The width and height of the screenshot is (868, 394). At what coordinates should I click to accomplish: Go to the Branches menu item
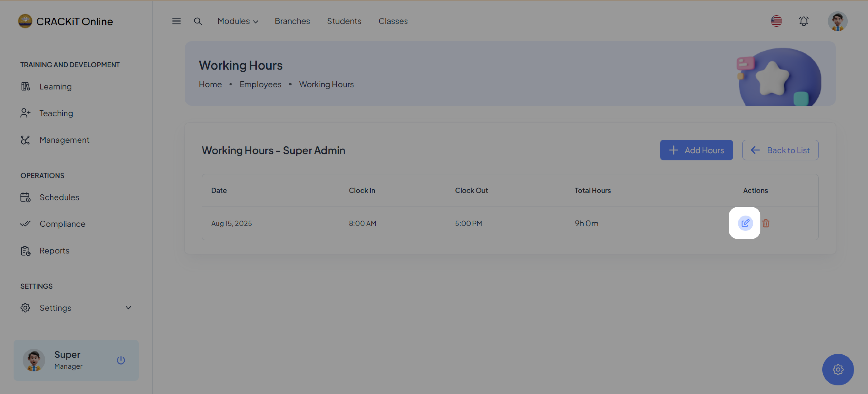(292, 21)
